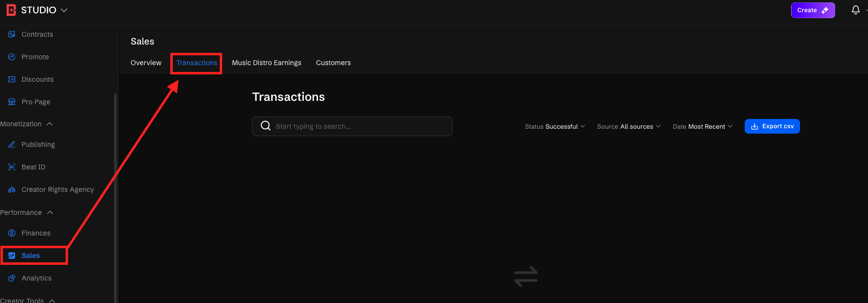Open the Status Successful filter dropdown
Viewport: 868px width, 303px height.
555,126
